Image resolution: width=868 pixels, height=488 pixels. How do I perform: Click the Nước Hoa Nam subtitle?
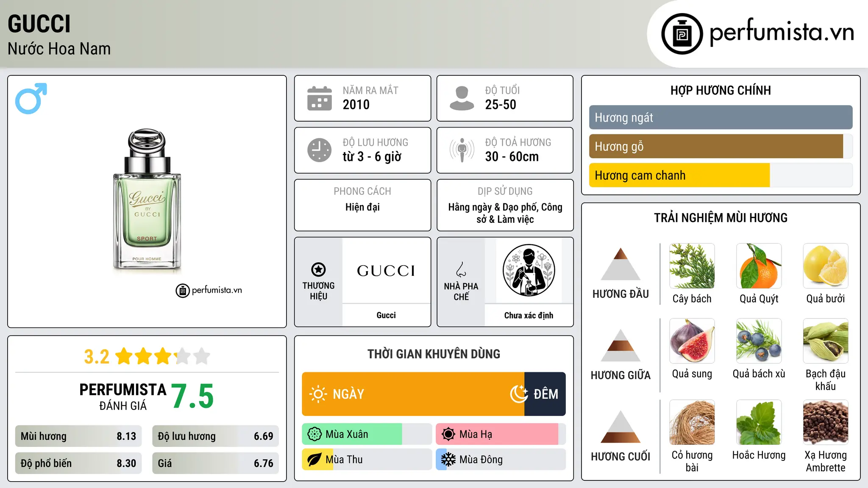(x=59, y=49)
